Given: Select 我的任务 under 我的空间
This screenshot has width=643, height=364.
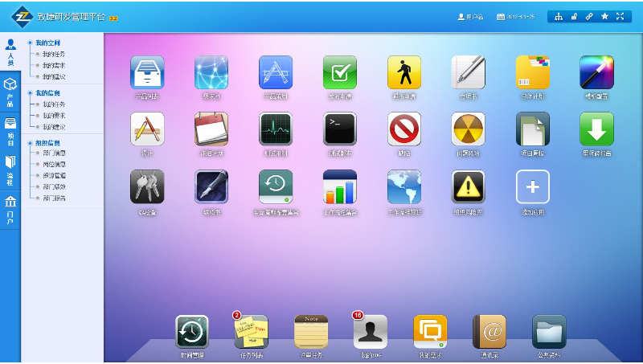Looking at the screenshot, I should [x=54, y=54].
